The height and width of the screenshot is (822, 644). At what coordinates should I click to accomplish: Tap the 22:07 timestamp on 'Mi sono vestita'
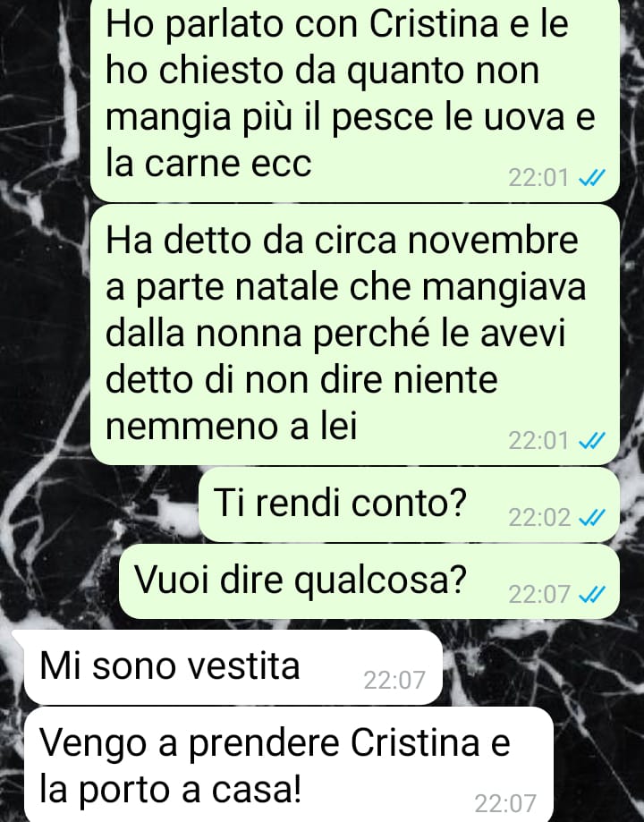(x=394, y=681)
